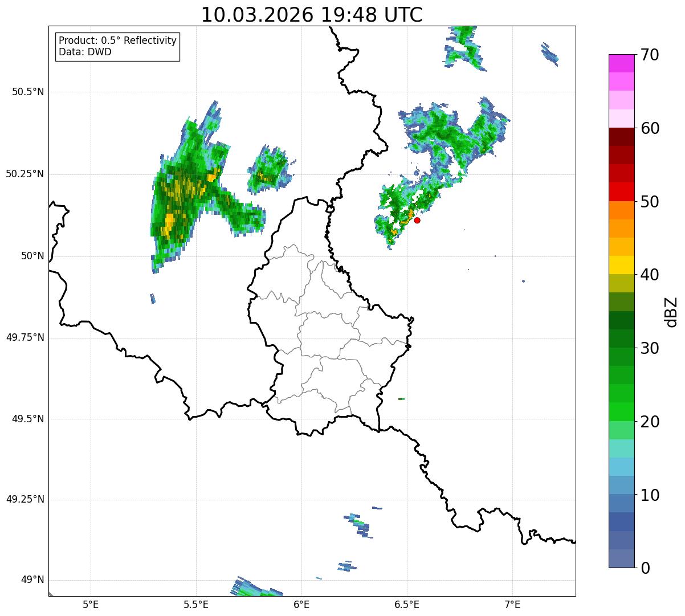685x616 pixels.
Task: Click the 49°N latitude label
Action: pos(32,580)
